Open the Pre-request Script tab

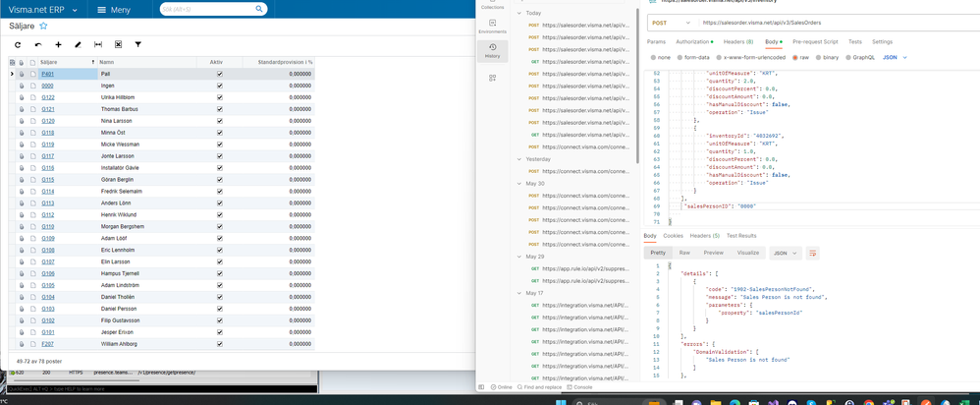[x=815, y=41]
